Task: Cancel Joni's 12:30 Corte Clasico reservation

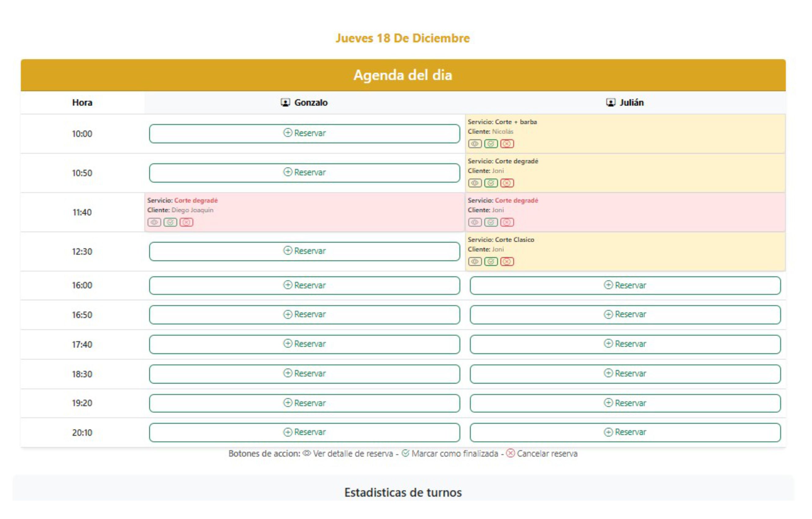Action: coord(507,262)
